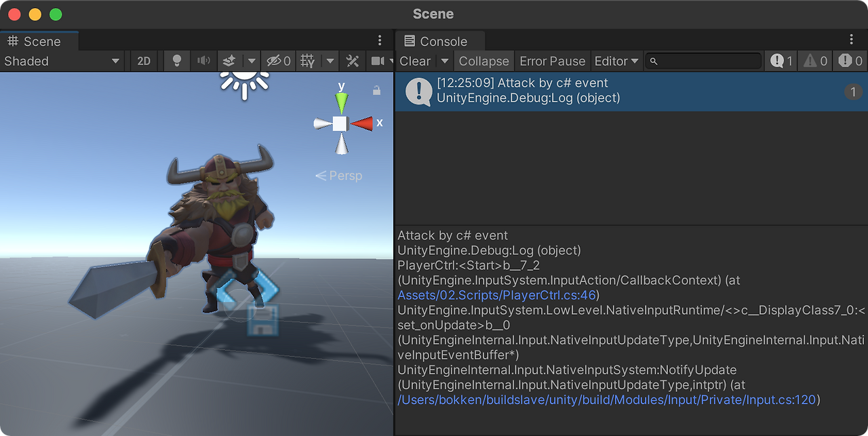Toggle Collapse in console
868x436 pixels.
(484, 61)
